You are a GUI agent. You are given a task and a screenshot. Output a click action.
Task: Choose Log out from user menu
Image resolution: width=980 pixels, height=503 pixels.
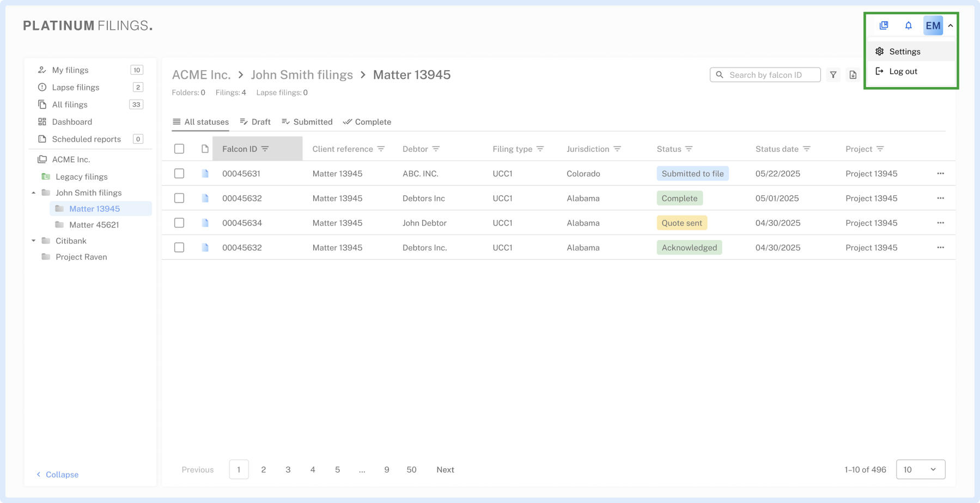(x=911, y=71)
